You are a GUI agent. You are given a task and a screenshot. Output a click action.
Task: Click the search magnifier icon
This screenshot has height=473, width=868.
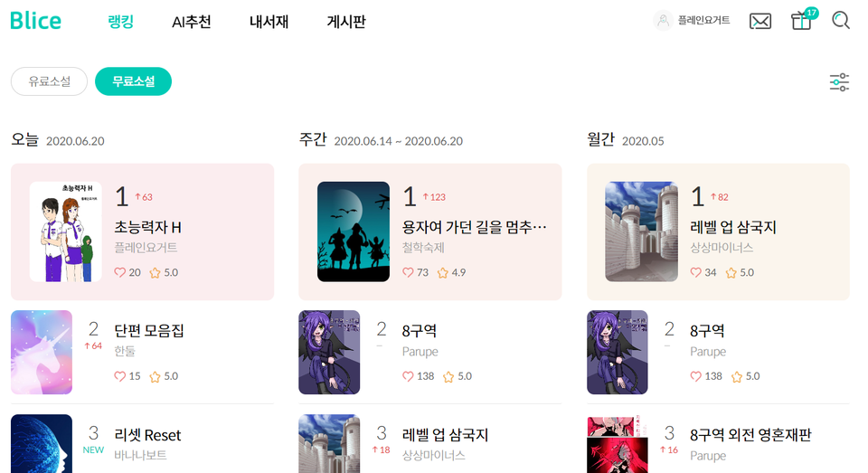841,21
